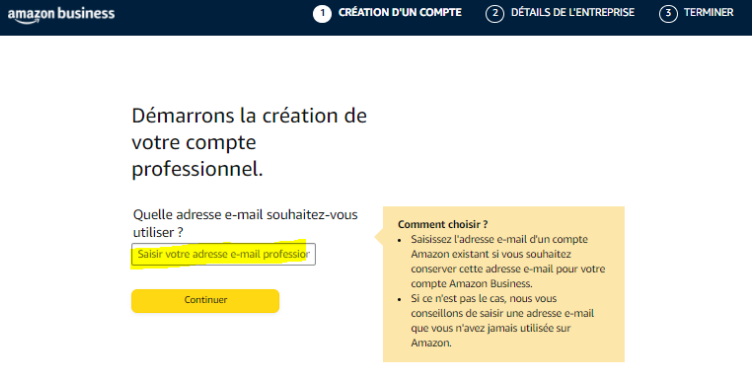752x379 pixels.
Task: Click the second bullet marker in help box
Action: click(x=400, y=299)
